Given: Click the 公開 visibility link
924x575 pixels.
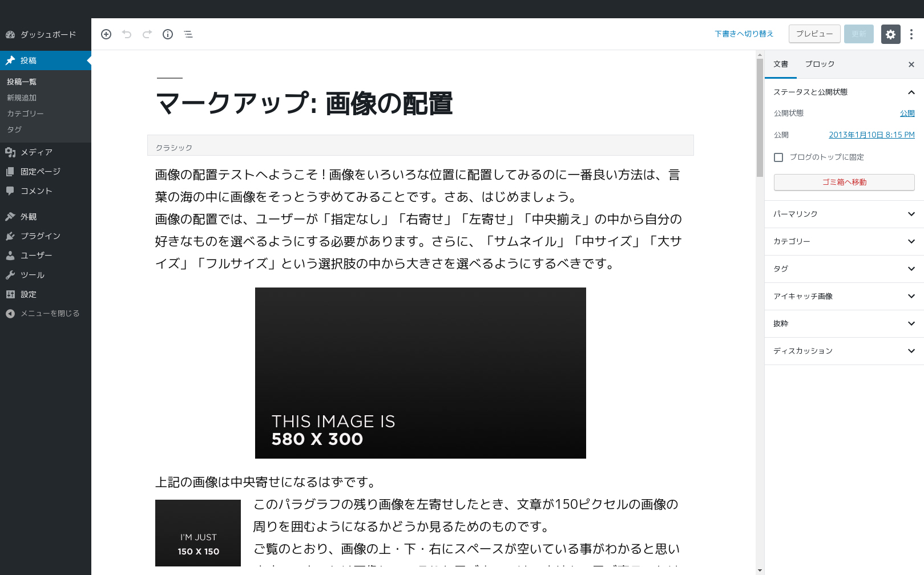Looking at the screenshot, I should click(x=907, y=114).
